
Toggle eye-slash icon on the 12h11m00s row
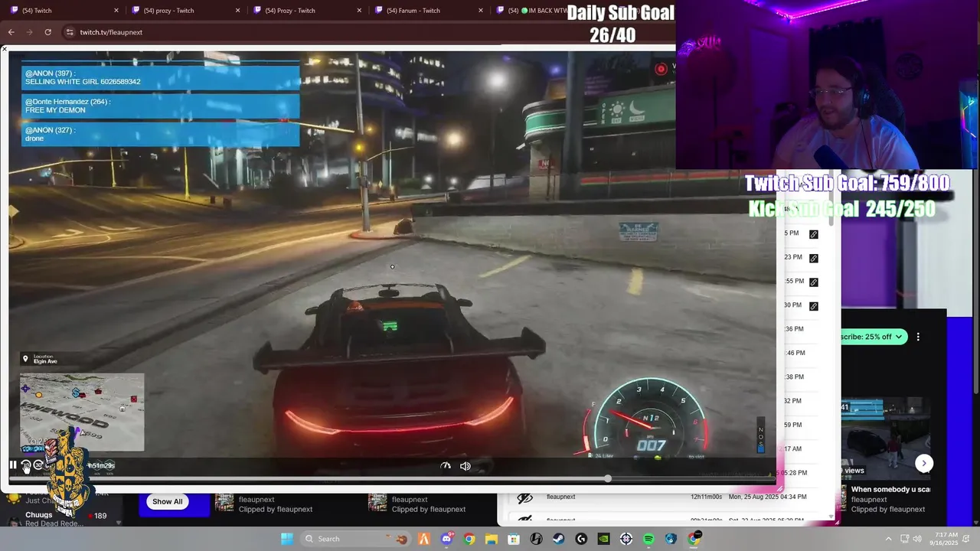tap(524, 498)
